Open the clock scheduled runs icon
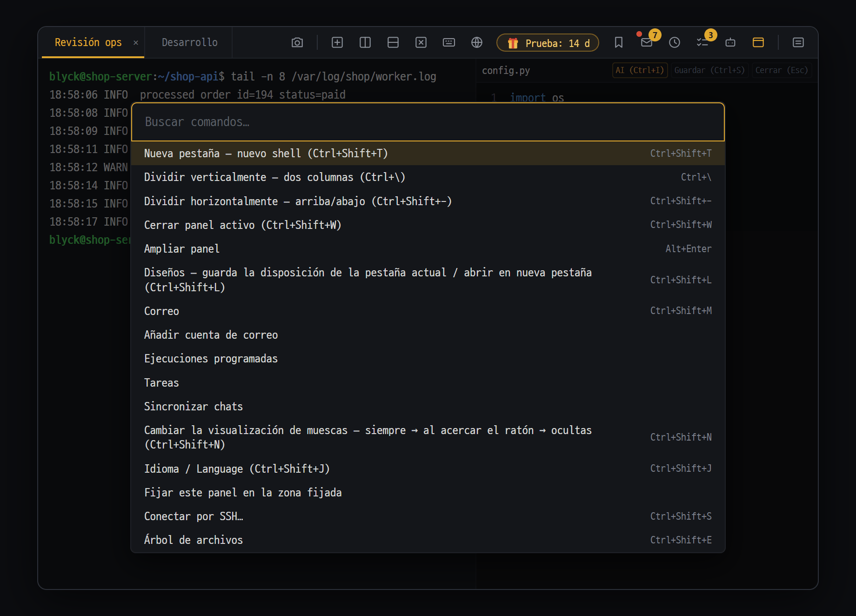 (x=675, y=43)
